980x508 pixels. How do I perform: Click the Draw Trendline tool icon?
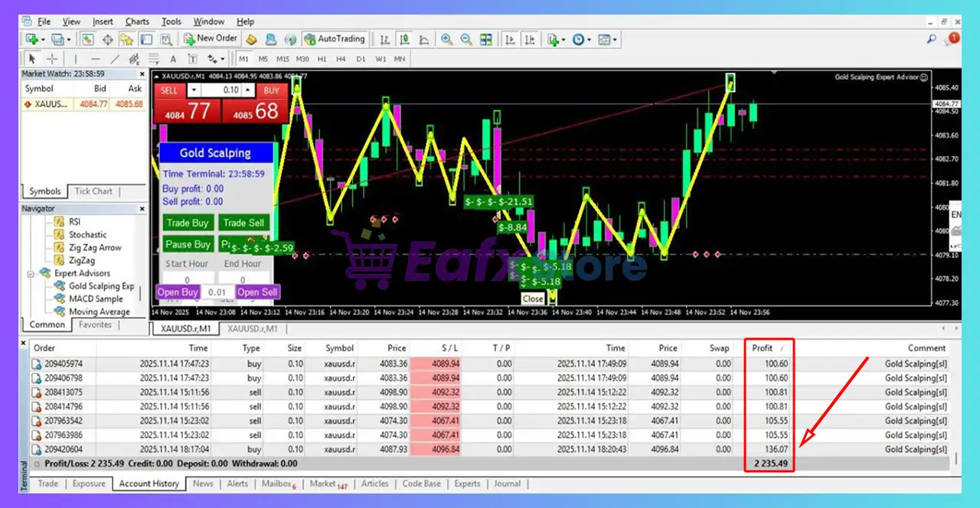[114, 58]
